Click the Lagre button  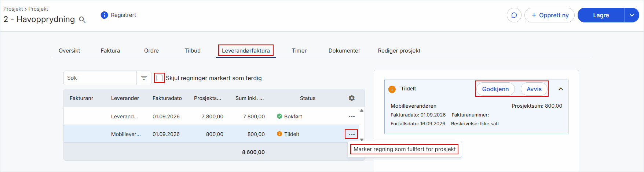[601, 15]
